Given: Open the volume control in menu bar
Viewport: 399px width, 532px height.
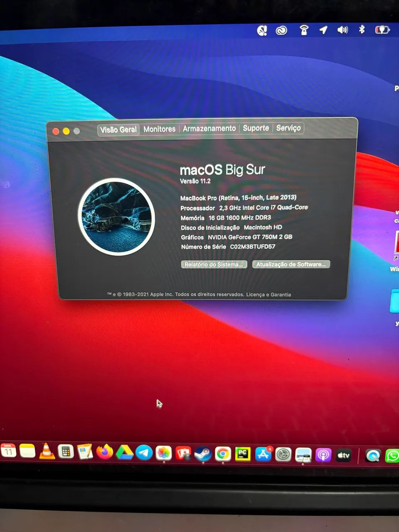Looking at the screenshot, I should coord(342,30).
